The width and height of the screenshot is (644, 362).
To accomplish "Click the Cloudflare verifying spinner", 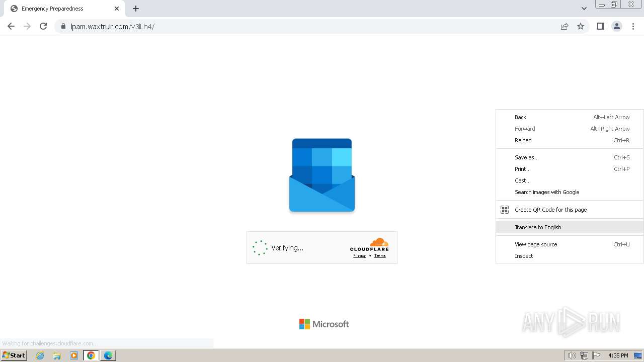I will (260, 248).
